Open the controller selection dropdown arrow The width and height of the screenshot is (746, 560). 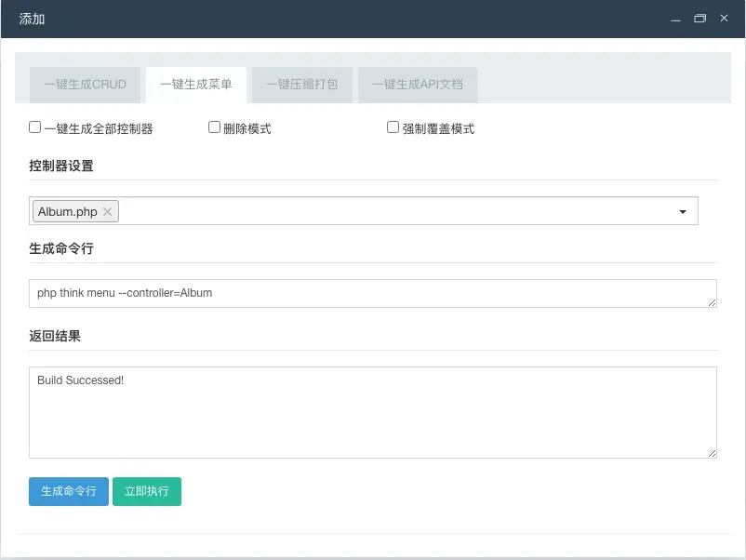click(683, 212)
